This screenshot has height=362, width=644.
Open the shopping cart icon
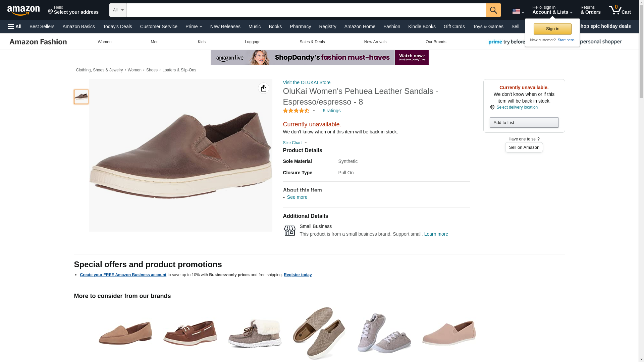[620, 10]
